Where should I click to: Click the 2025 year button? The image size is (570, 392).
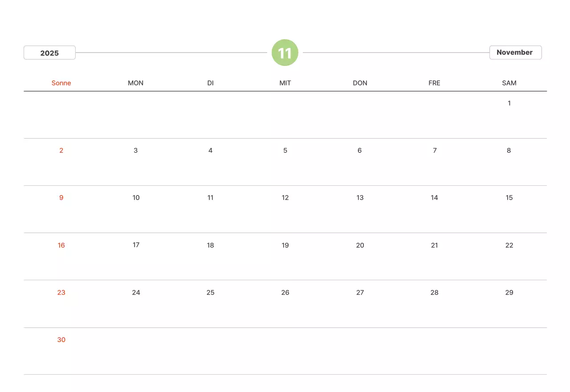(49, 53)
